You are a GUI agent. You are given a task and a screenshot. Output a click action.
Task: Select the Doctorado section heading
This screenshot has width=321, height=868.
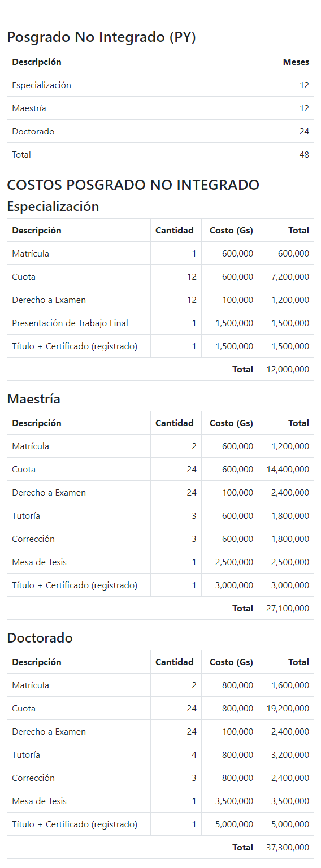(x=40, y=638)
